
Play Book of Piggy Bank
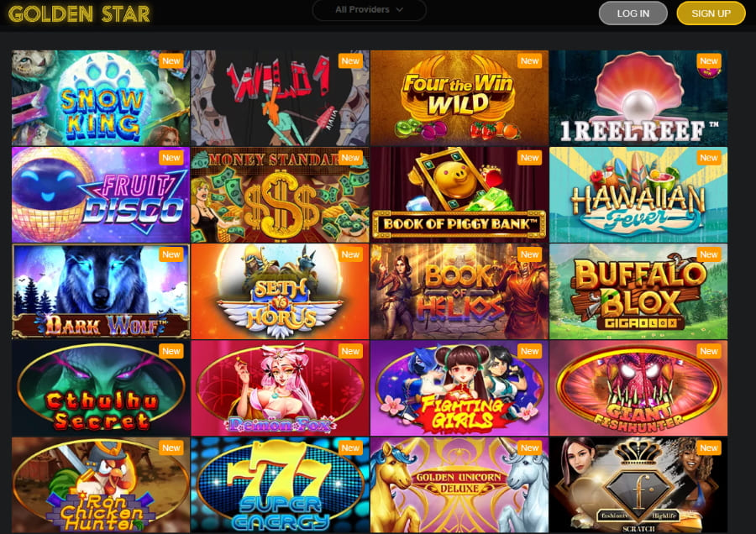point(459,195)
